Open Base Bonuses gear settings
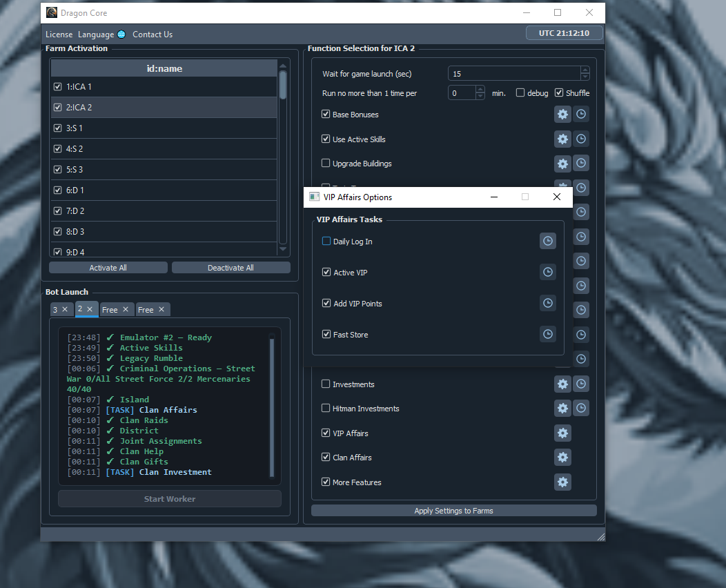726x588 pixels. (x=562, y=114)
